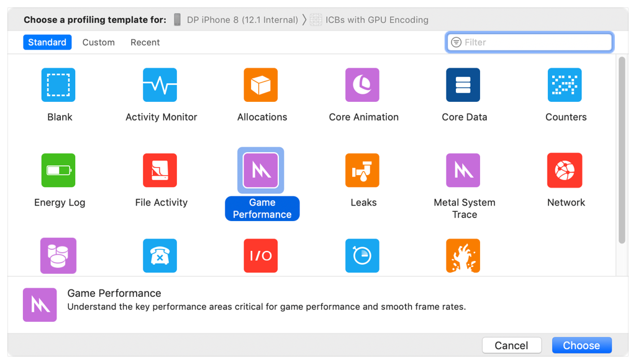
Task: Click the Core Data template icon
Action: coord(463,85)
